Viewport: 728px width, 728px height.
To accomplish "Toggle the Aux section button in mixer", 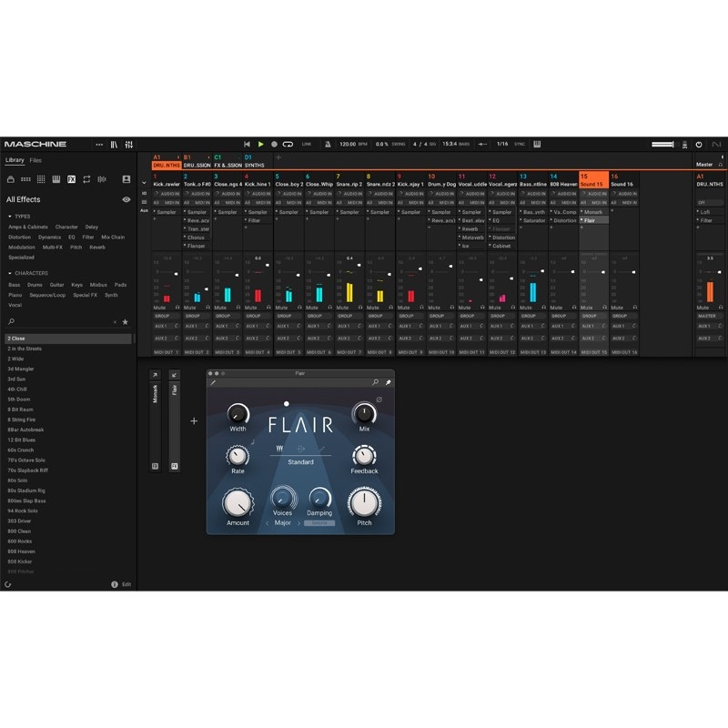I will tap(144, 211).
